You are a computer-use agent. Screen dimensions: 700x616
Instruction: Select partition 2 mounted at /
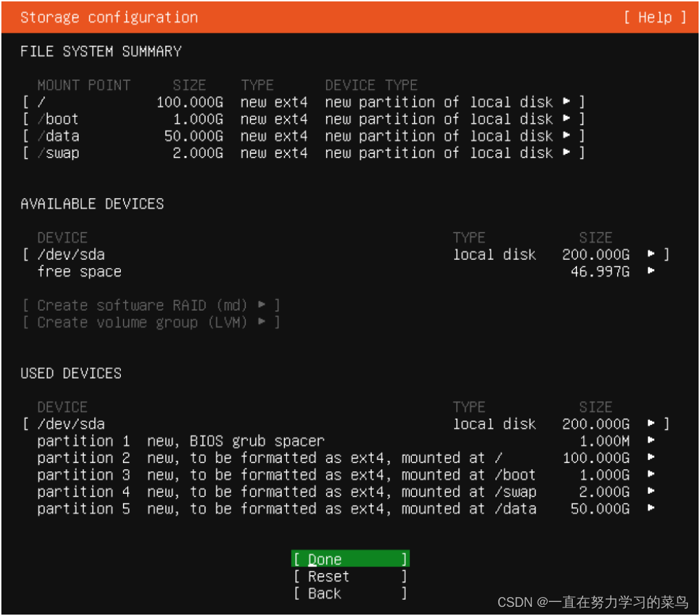pyautogui.click(x=346, y=458)
